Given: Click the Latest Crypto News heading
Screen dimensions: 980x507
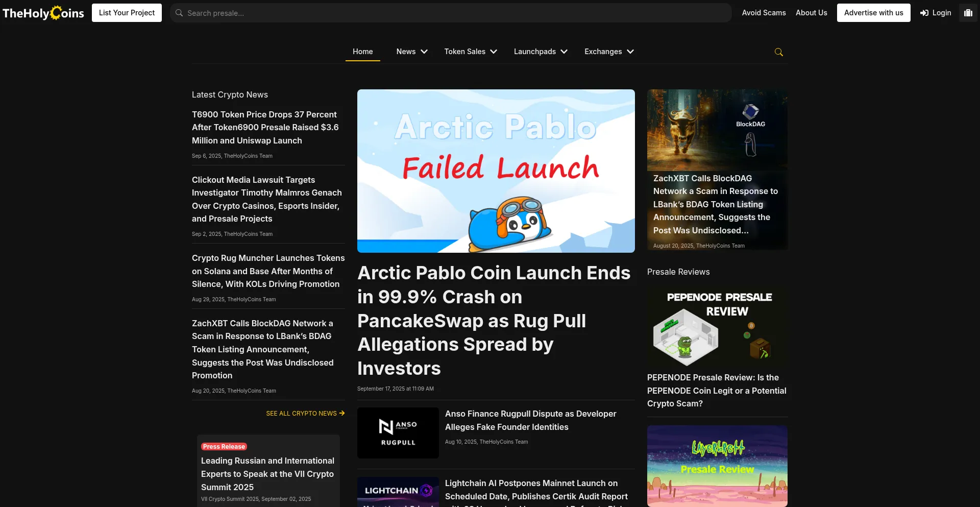Looking at the screenshot, I should tap(230, 94).
